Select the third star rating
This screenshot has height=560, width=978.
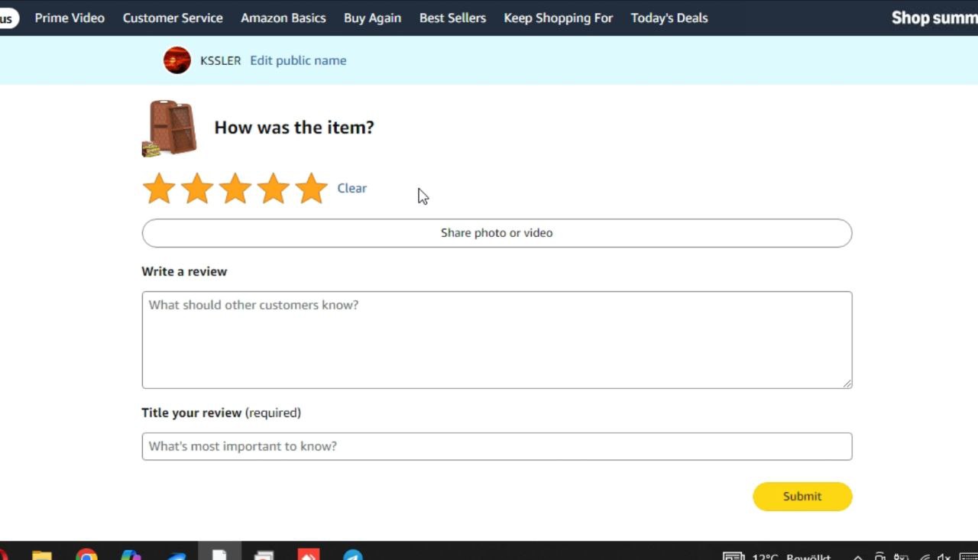click(235, 189)
